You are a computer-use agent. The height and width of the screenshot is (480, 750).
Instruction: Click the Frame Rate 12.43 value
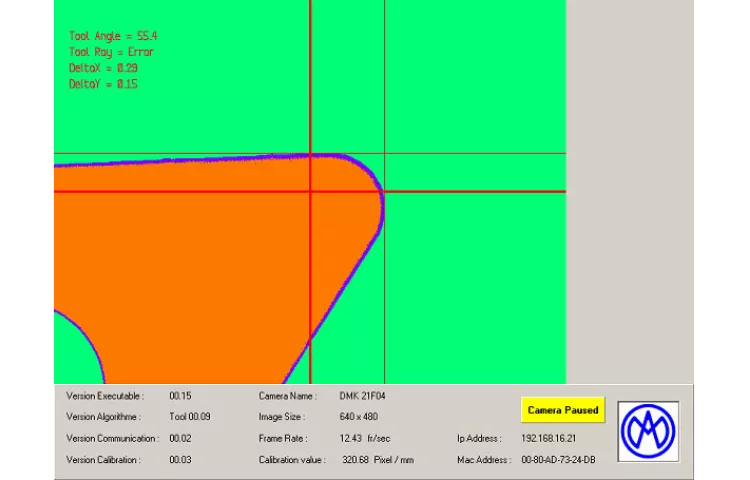363,438
